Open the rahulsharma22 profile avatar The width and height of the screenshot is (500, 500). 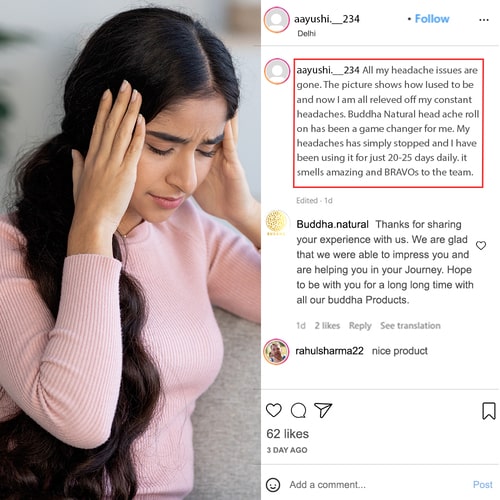tap(276, 352)
